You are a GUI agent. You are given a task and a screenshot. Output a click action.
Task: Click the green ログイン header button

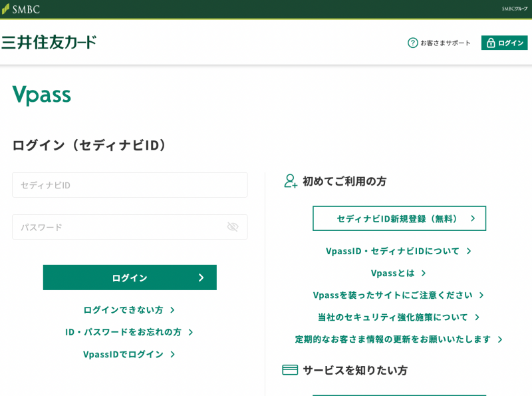coord(504,43)
